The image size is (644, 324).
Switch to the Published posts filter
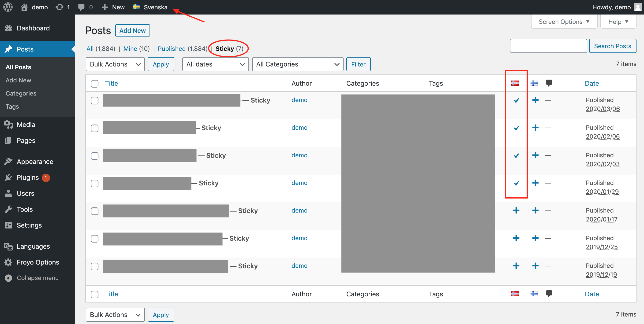(x=172, y=48)
